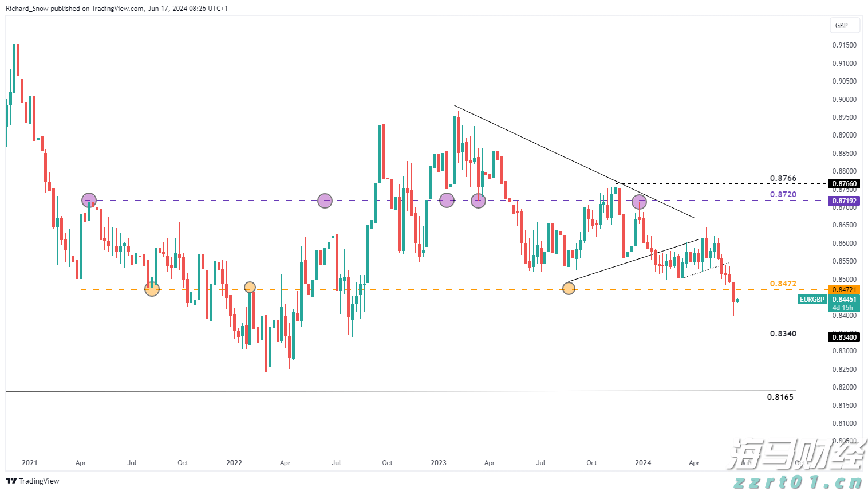Click the 0.89000 price scale label
Image resolution: width=868 pixels, height=491 pixels.
point(845,135)
